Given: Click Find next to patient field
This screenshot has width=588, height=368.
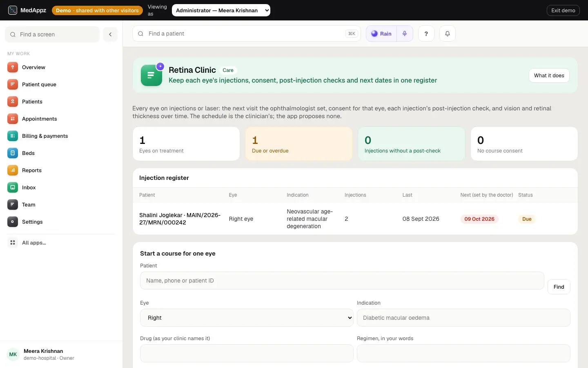Looking at the screenshot, I should (559, 287).
